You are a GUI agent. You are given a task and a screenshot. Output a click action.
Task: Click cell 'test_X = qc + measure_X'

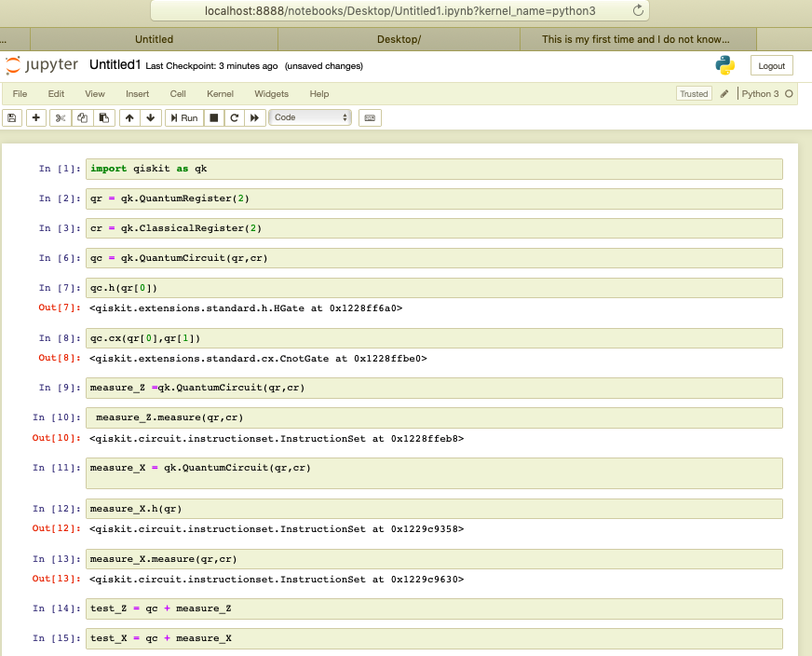point(434,638)
